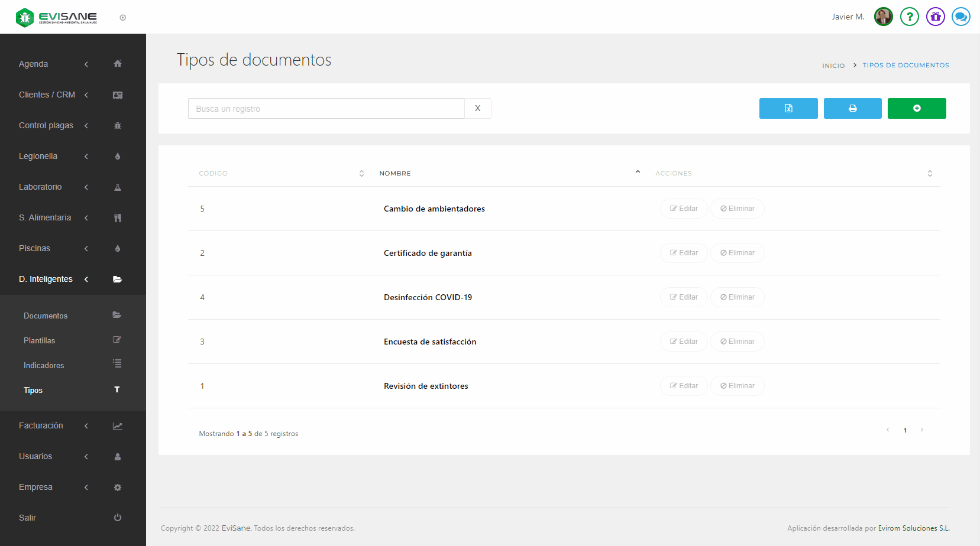Expand the Clientes / CRM menu
Viewport: 980px width, 546px height.
[x=47, y=95]
